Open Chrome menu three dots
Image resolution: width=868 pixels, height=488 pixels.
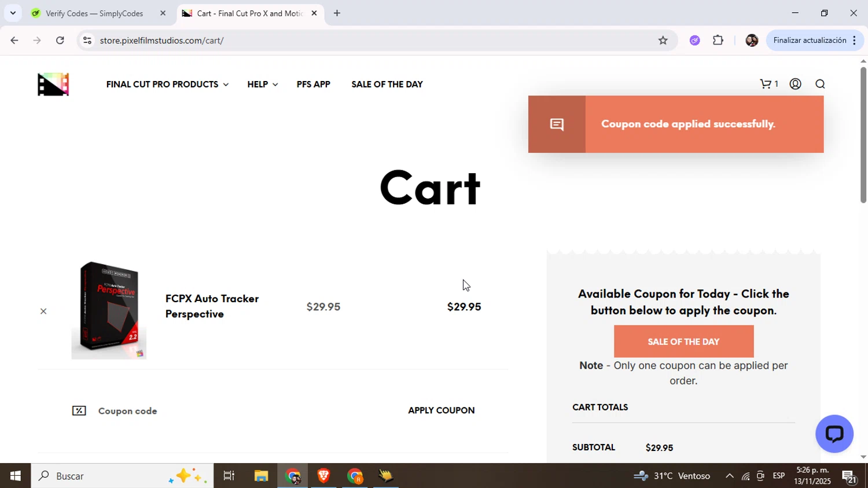click(x=854, y=41)
